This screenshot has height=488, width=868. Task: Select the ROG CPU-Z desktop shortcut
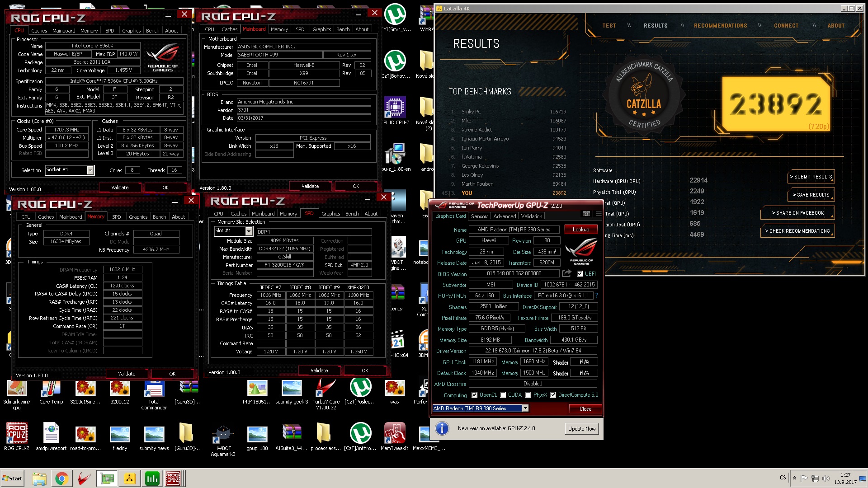[x=17, y=436]
